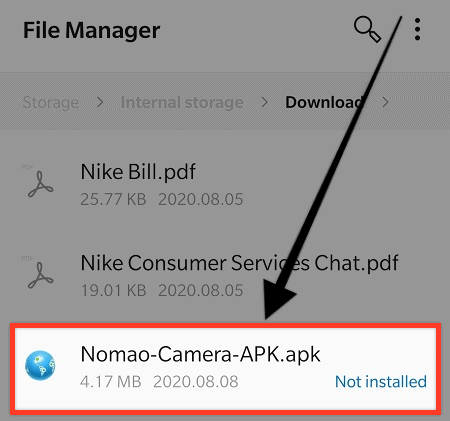Tap the 19.01 KB 2020.08.05 details
Image resolution: width=450 pixels, height=421 pixels.
point(162,290)
